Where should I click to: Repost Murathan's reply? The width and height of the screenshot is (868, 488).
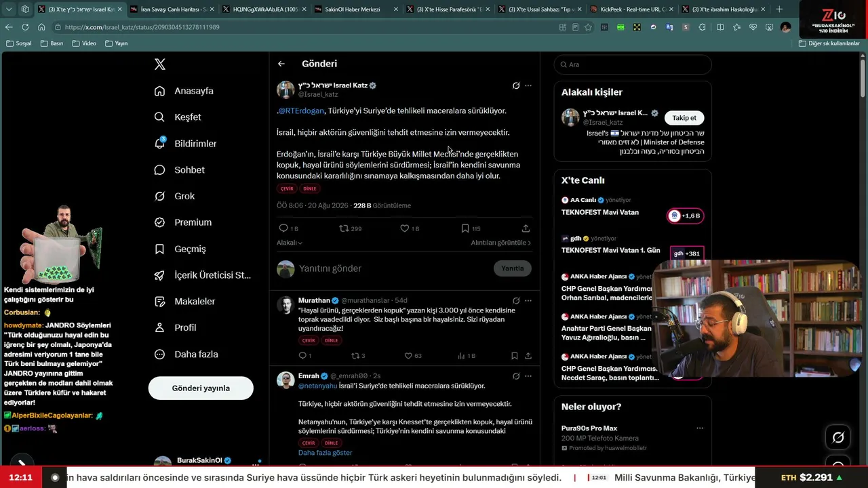pos(358,356)
